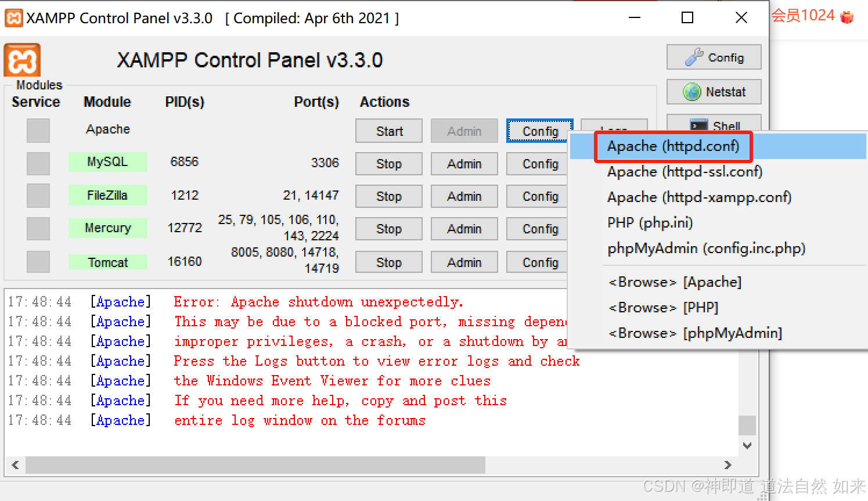Open FileZilla Config menu
Image resolution: width=868 pixels, height=501 pixels.
(x=538, y=196)
